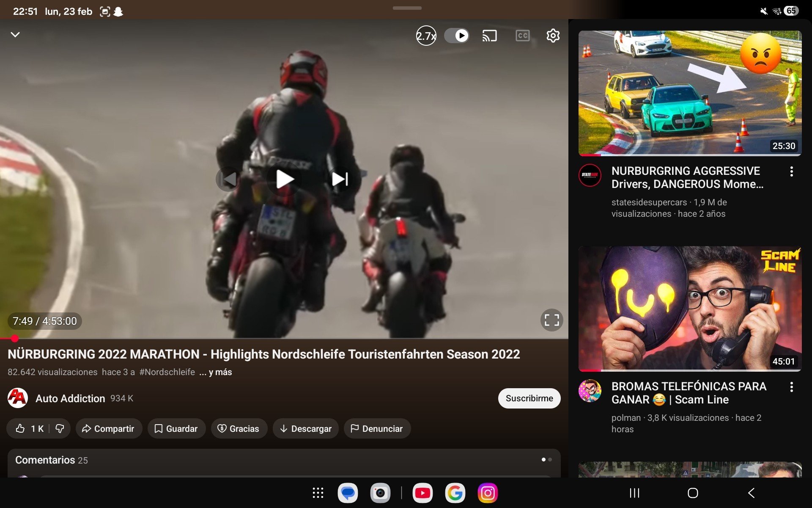The image size is (812, 508).
Task: Tap the Compartir share button
Action: pos(108,428)
